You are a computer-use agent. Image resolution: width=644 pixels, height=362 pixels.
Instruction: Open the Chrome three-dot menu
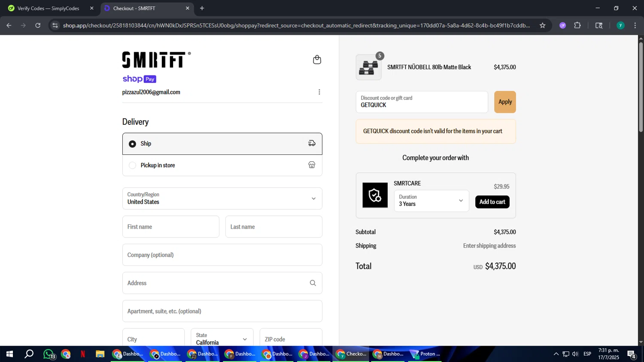click(x=635, y=25)
